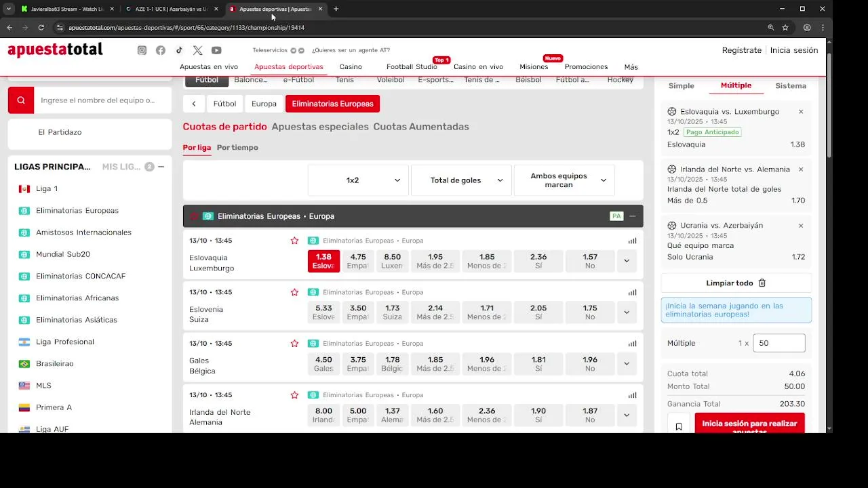Image resolution: width=868 pixels, height=488 pixels.
Task: Click the back arrow beside Fútbol breadcrumb
Action: point(194,104)
